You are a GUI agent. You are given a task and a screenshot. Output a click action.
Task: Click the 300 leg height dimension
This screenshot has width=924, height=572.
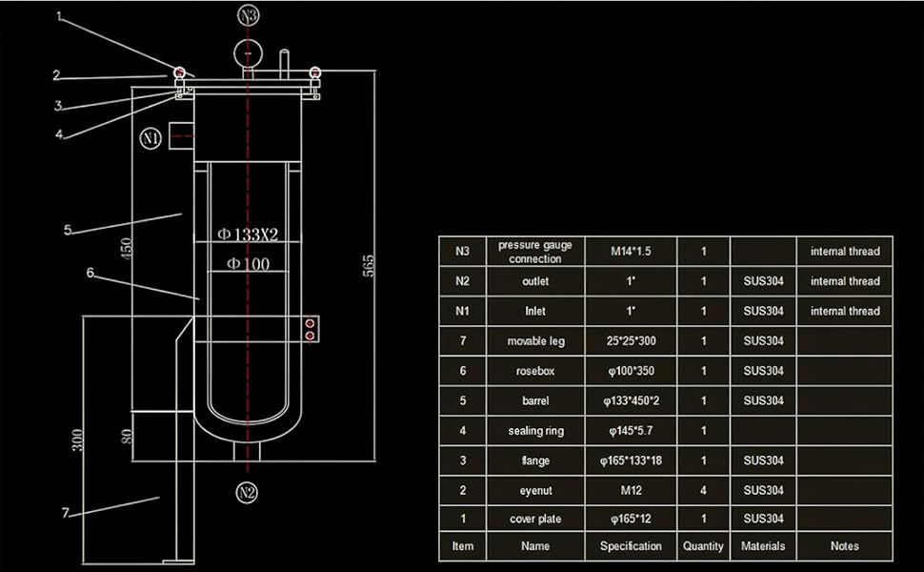click(78, 439)
